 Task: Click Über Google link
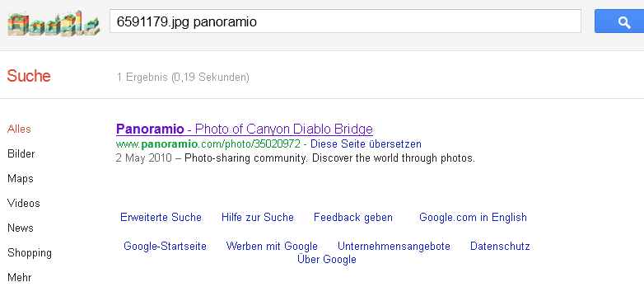(327, 260)
